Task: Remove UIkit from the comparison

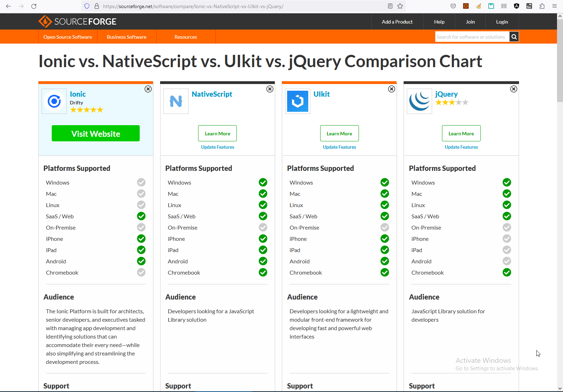Action: click(392, 89)
